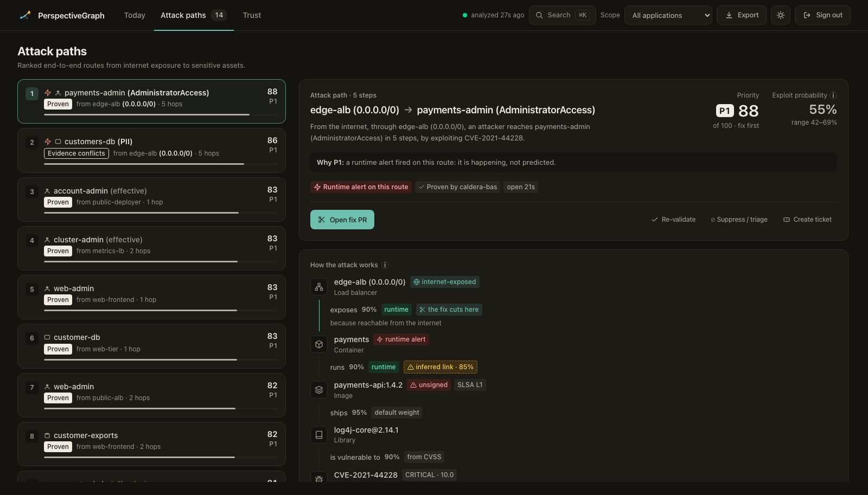This screenshot has width=868, height=495.
Task: Open the Search field
Action: tap(563, 15)
